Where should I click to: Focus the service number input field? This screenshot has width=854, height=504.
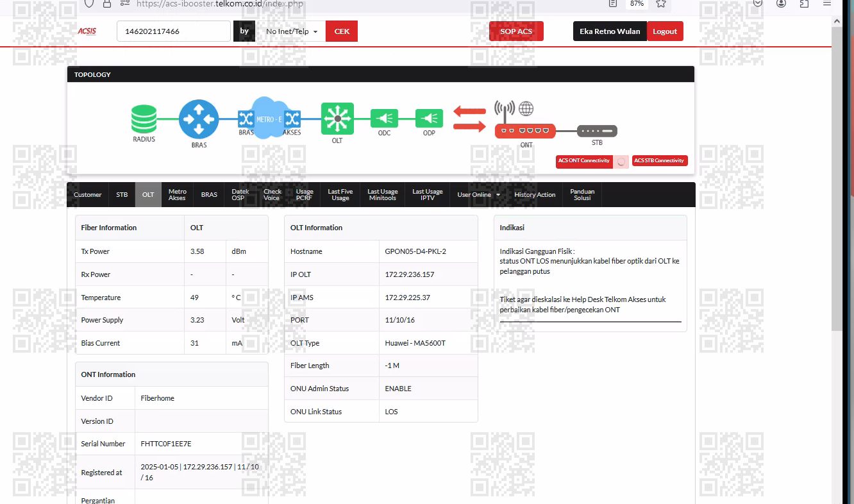(174, 31)
